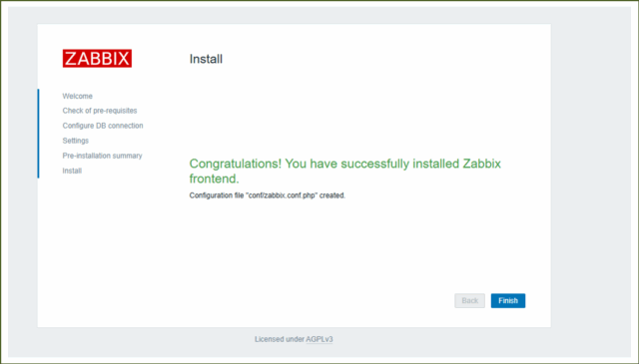Open the Settings step in sidebar

coord(76,141)
